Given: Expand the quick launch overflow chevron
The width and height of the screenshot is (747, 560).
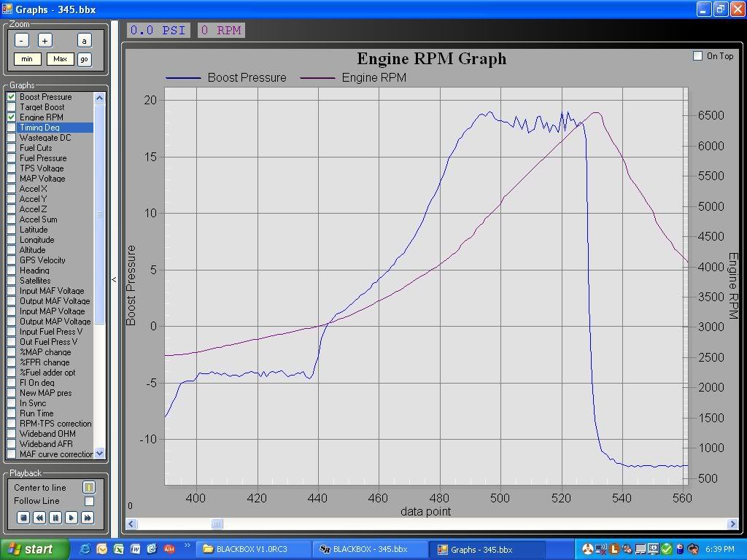Looking at the screenshot, I should coord(187,545).
